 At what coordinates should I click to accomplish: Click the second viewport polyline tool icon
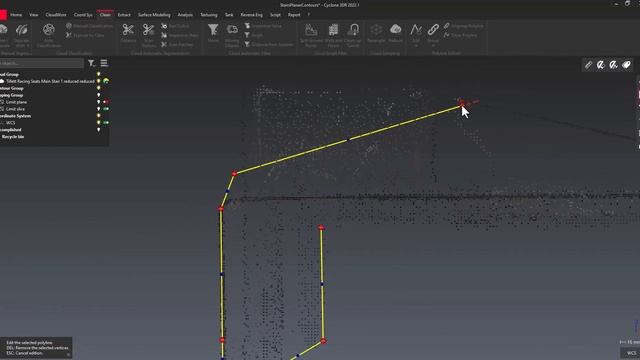(601, 65)
